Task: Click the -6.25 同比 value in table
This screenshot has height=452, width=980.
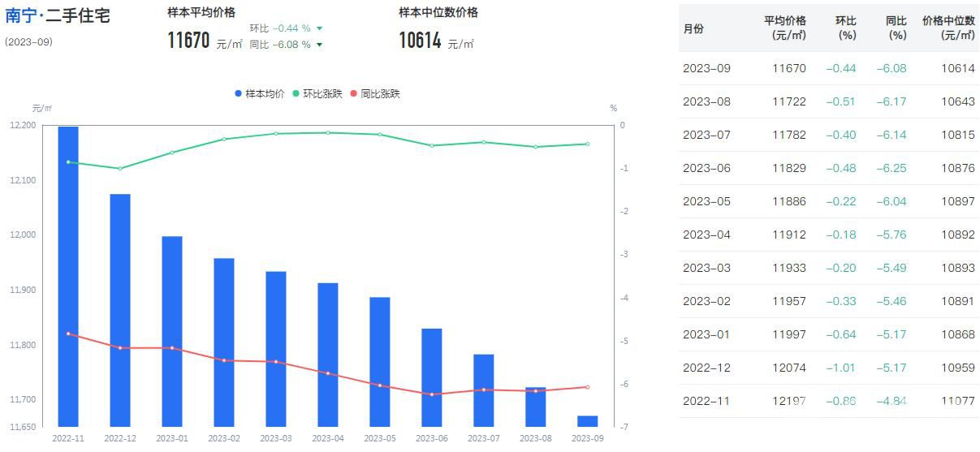Action: click(x=891, y=168)
